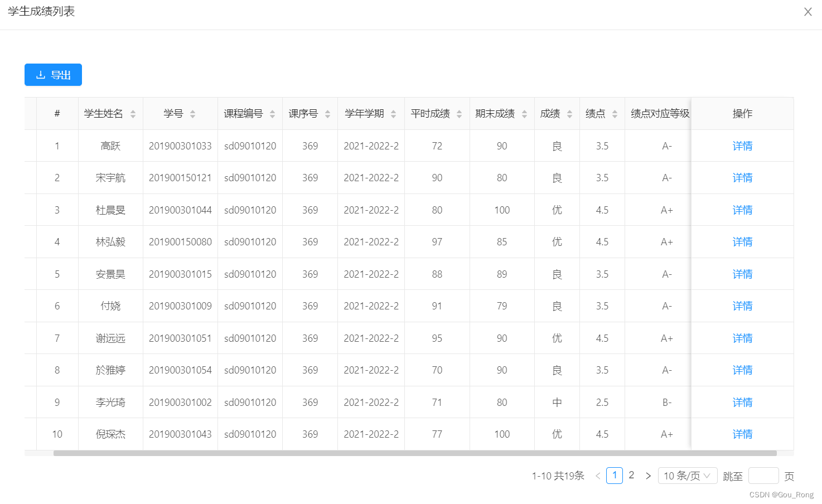Sort by 学年学期 column sort icon

(393, 114)
